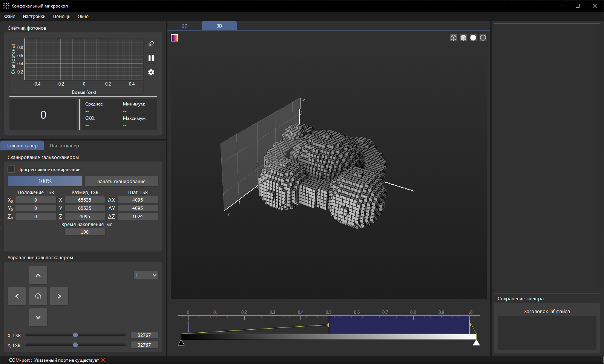Viewport: 604px width, 364px height.
Task: Adjust the Y, LSB slider handle
Action: click(75, 345)
